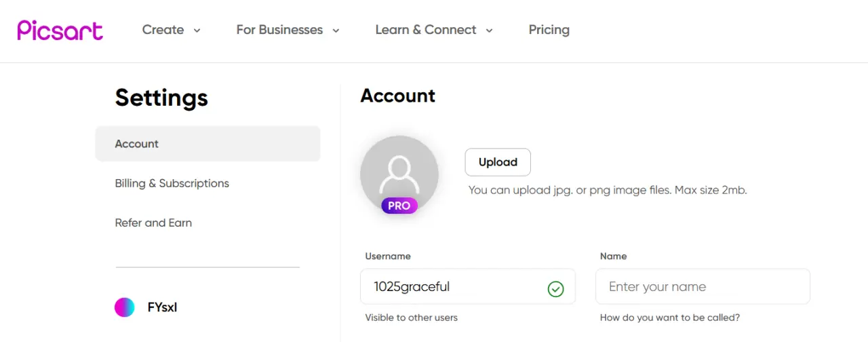Open Billing & Subscriptions settings
Viewport: 868px width, 342px height.
[172, 183]
